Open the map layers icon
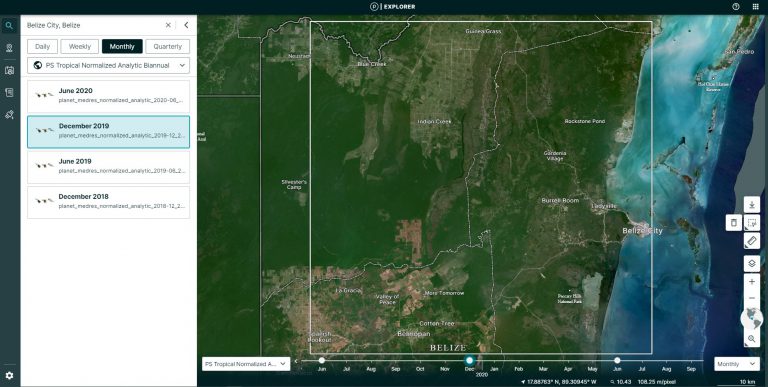 752,264
